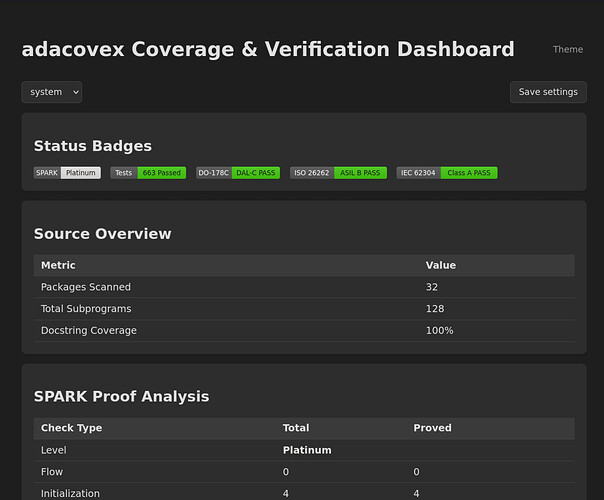Viewport: 604px width, 500px height.
Task: Click the Proved column header
Action: point(432,428)
